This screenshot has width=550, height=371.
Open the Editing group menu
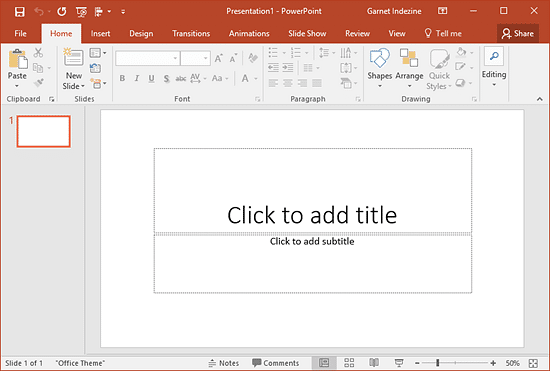point(494,67)
